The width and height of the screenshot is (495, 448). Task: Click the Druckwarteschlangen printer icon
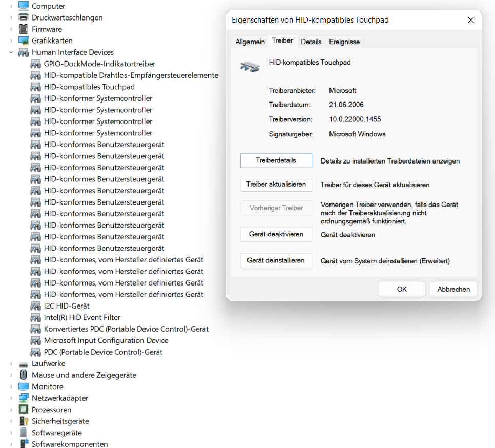click(x=24, y=17)
